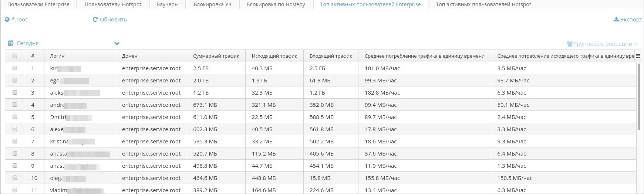Switch to the Ваучеры tab
Screen dimensions: 644x194
click(x=168, y=4)
